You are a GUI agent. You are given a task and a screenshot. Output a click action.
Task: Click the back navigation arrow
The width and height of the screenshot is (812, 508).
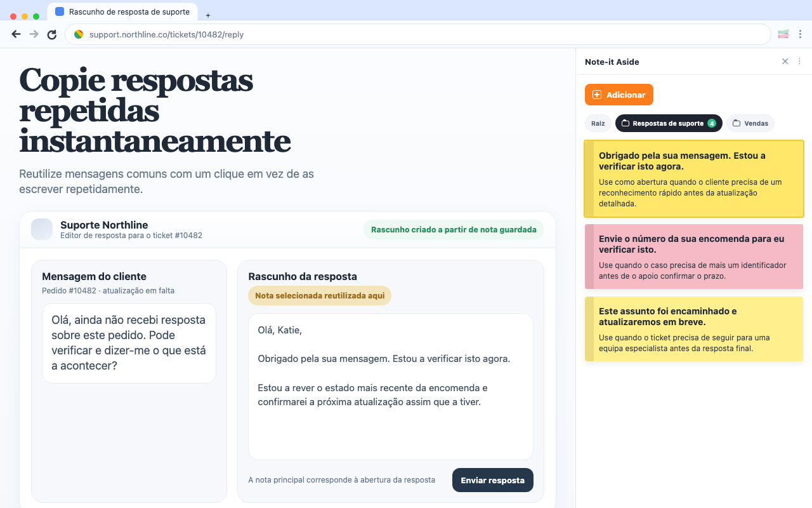pos(16,34)
